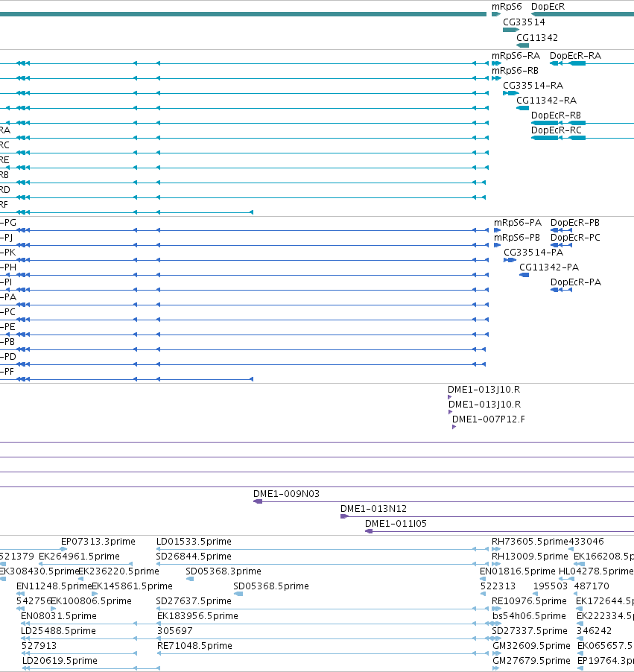Select EST SD26844.5prime

(x=322, y=564)
